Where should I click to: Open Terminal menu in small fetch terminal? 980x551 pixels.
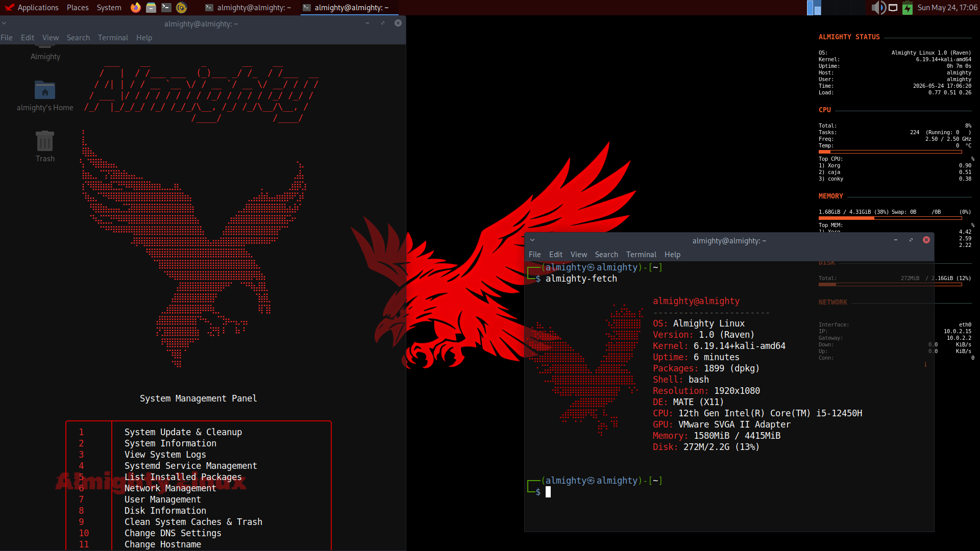pyautogui.click(x=641, y=254)
